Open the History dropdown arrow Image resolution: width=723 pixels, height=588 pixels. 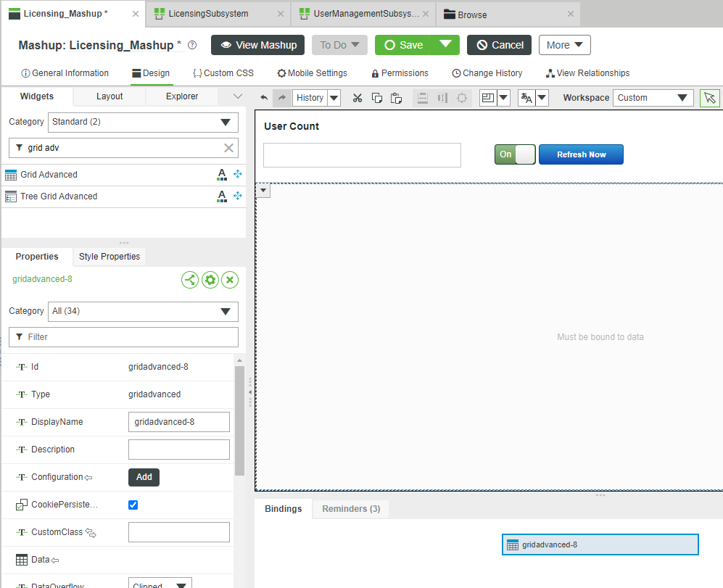tap(334, 98)
